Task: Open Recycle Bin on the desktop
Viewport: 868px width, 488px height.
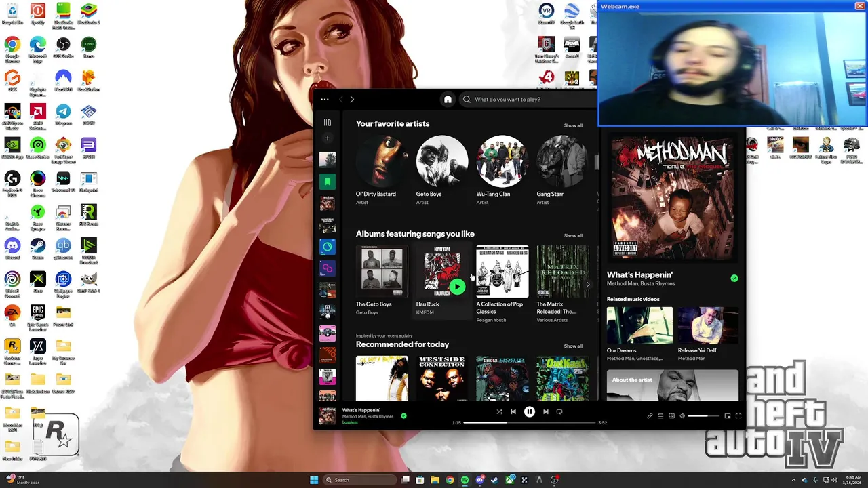Action: tap(12, 14)
